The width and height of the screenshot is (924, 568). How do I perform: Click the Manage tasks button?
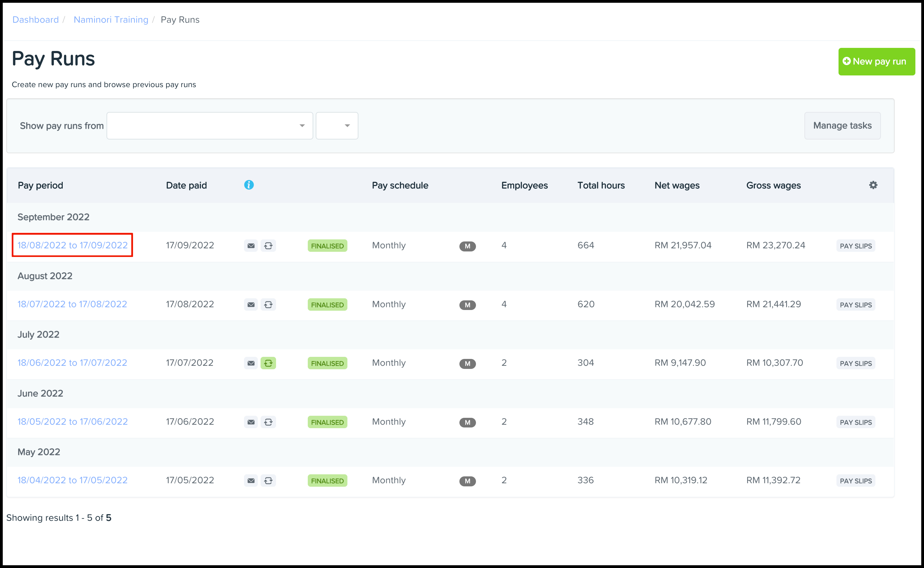(842, 125)
